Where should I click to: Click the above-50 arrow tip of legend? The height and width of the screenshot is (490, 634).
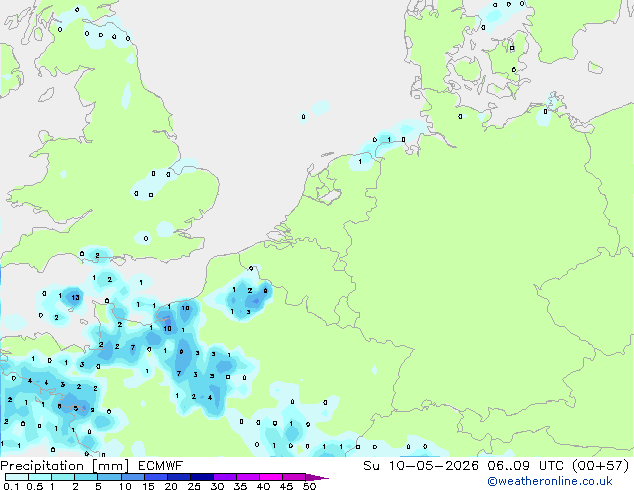pyautogui.click(x=317, y=477)
